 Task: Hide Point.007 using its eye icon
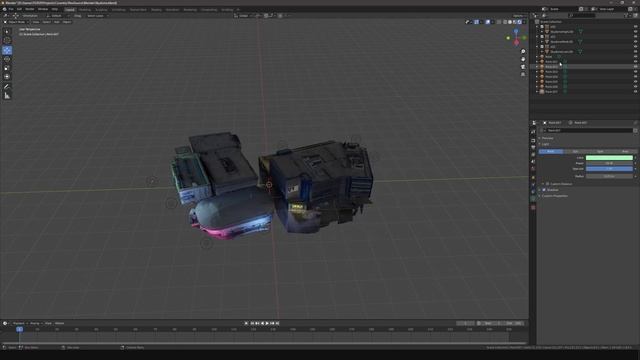tap(636, 92)
